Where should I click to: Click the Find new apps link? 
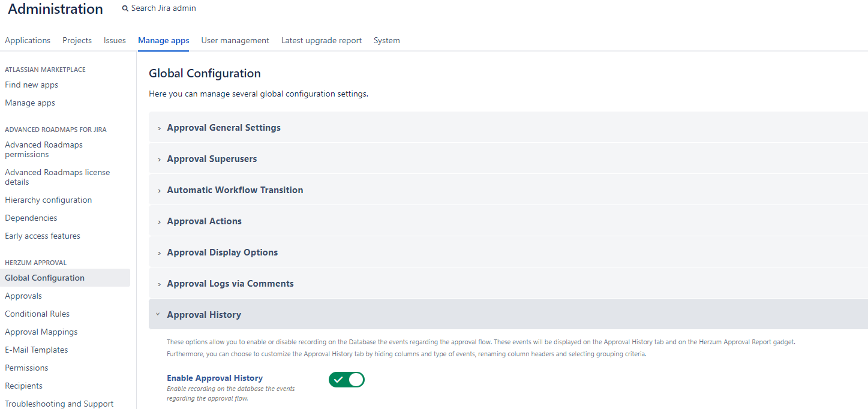pyautogui.click(x=31, y=85)
